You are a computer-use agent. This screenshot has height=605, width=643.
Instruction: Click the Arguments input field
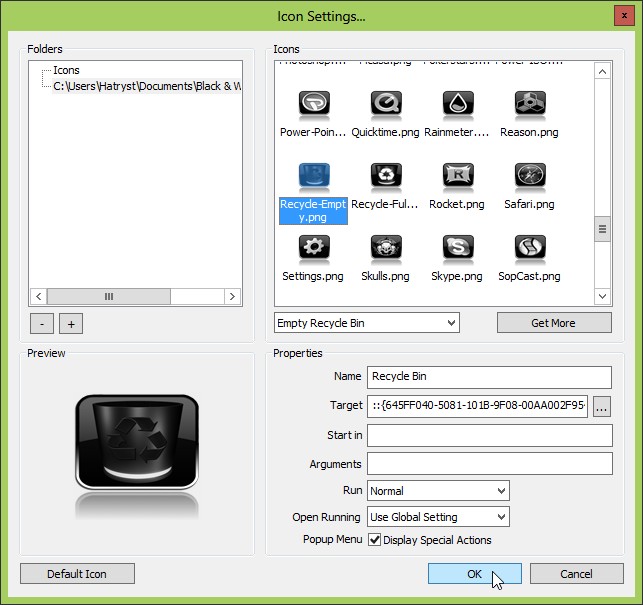490,463
